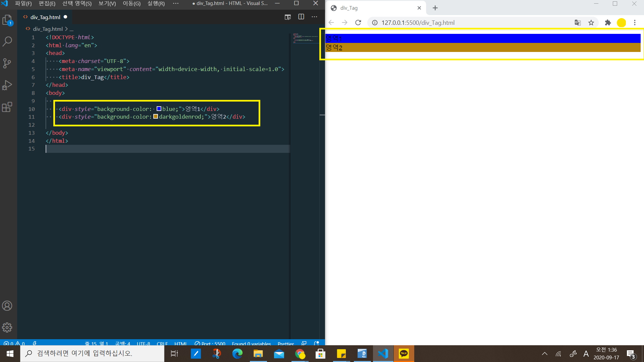Viewport: 644px width, 362px height.
Task: Open the Search view in activity bar
Action: pyautogui.click(x=7, y=42)
